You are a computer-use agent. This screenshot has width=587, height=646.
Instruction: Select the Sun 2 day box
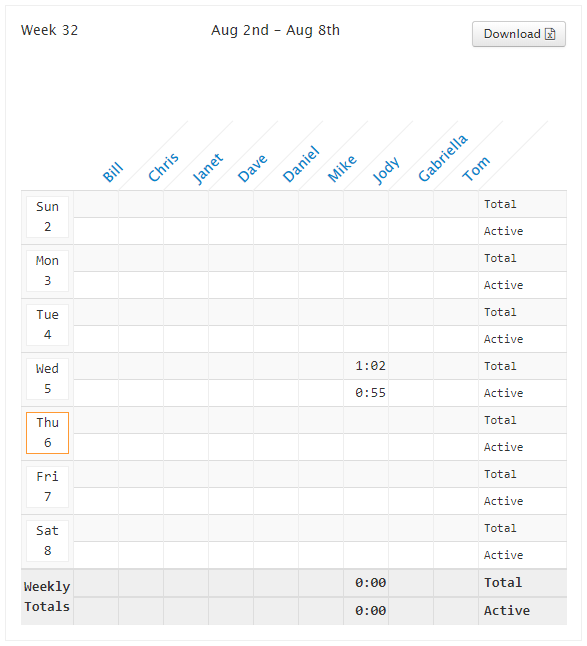click(x=47, y=217)
